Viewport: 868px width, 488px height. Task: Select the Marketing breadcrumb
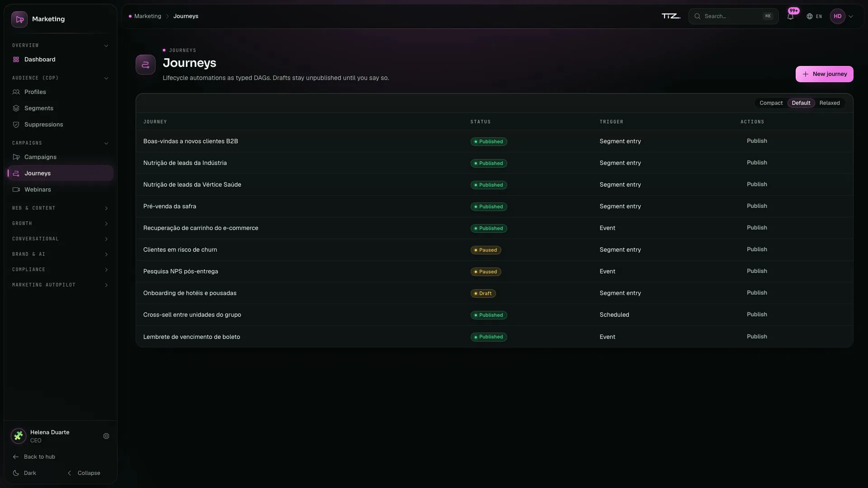tap(147, 16)
